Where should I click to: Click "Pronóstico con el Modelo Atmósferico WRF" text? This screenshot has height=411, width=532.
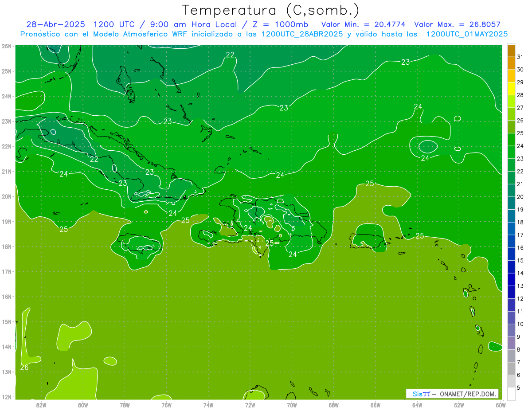pyautogui.click(x=105, y=34)
